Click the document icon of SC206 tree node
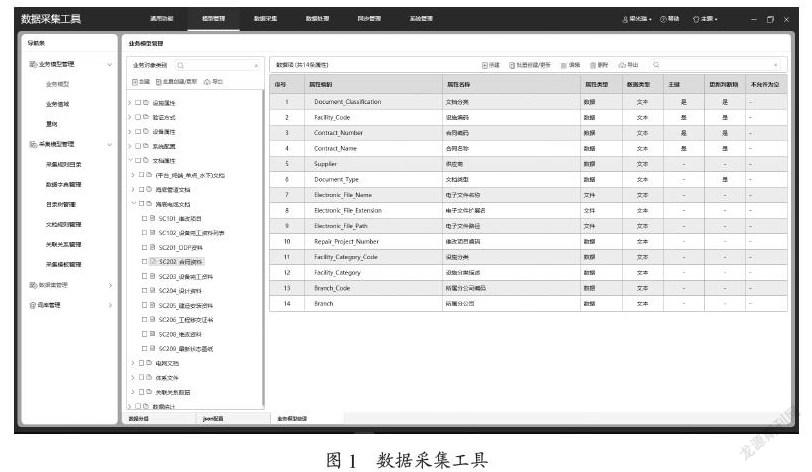This screenshot has width=812, height=472. tap(152, 320)
